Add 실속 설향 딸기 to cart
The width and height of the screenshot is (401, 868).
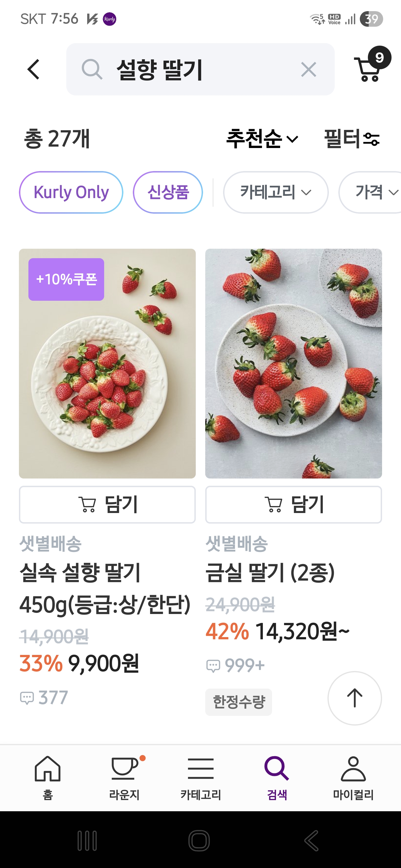[107, 504]
